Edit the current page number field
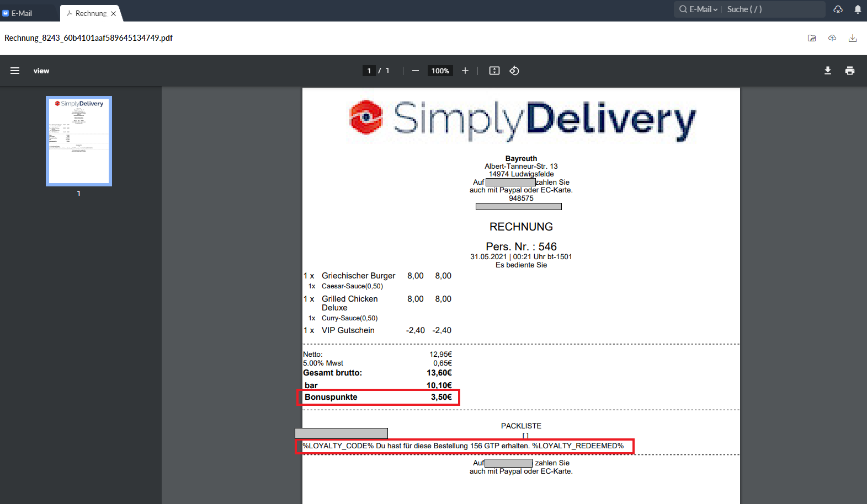The width and height of the screenshot is (867, 504). tap(369, 71)
